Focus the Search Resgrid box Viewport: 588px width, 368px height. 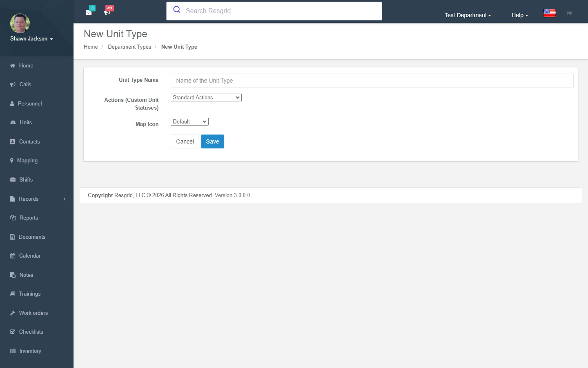click(x=274, y=11)
